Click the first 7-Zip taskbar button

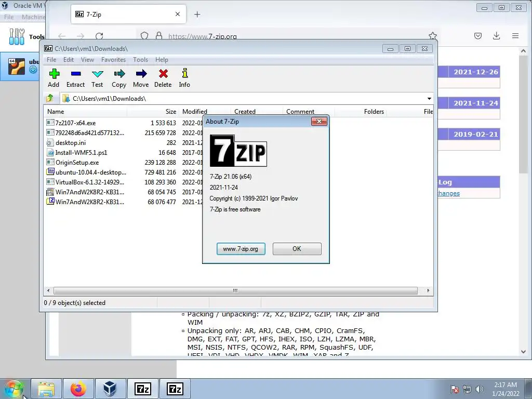[142, 389]
